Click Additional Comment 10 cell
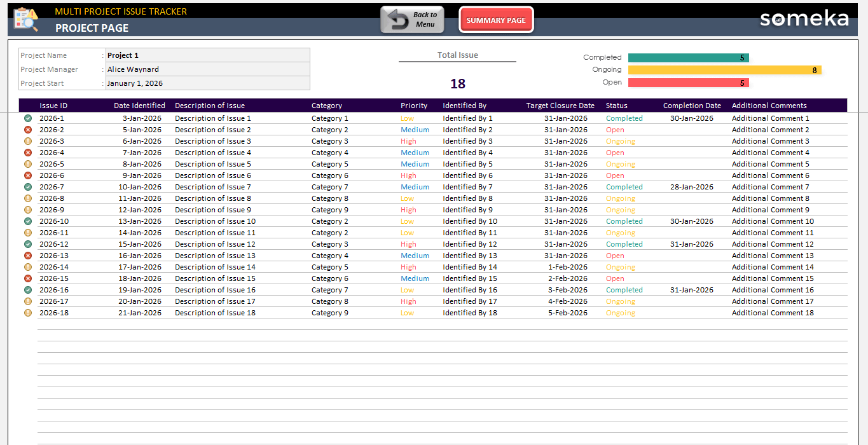The width and height of the screenshot is (868, 445). pos(773,221)
